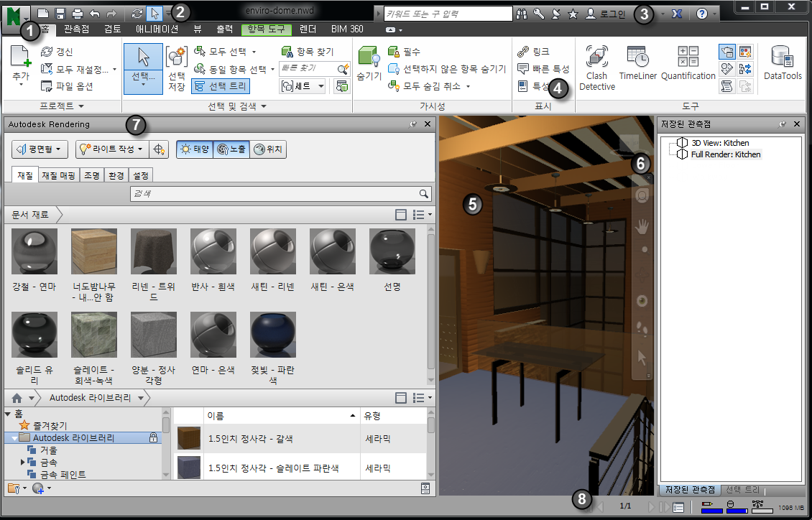Image resolution: width=812 pixels, height=520 pixels.
Task: Toggle the 특성 (Properties) window
Action: tap(533, 86)
